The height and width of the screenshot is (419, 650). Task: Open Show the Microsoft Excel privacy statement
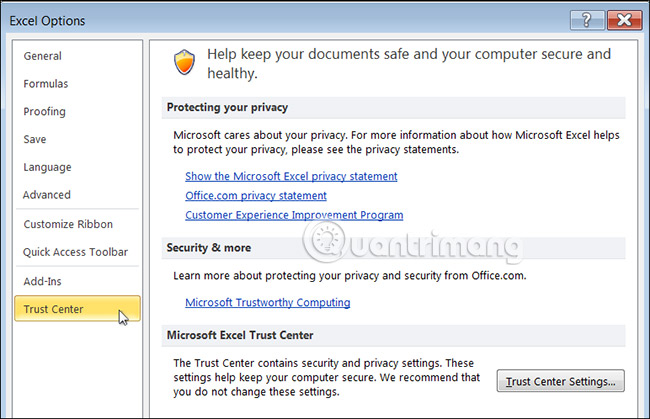click(291, 176)
